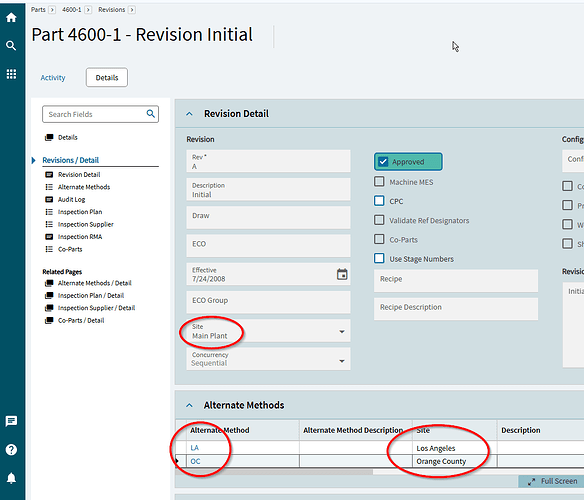Open the help question mark icon
This screenshot has height=500, width=584.
coord(11,450)
